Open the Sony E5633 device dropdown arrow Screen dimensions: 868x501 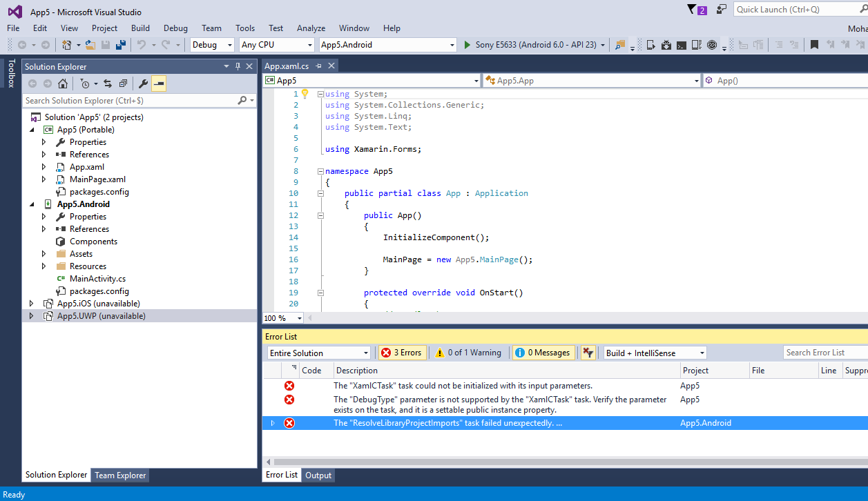pos(603,45)
